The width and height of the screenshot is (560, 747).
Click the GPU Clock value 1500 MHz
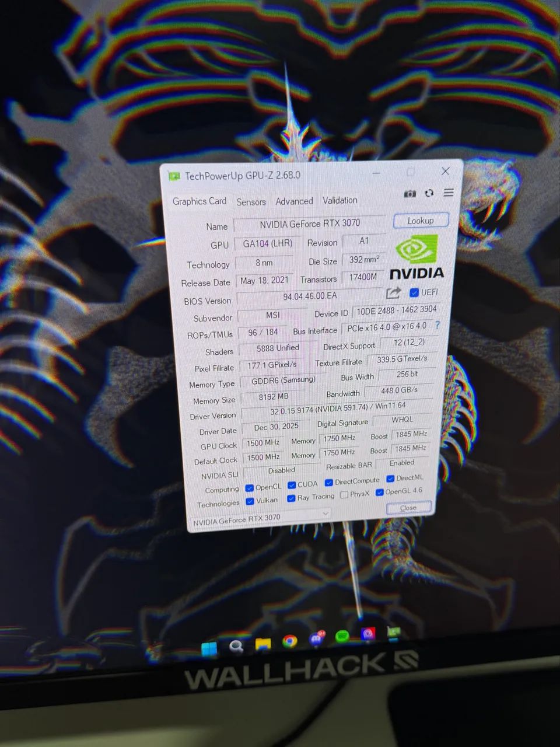263,443
